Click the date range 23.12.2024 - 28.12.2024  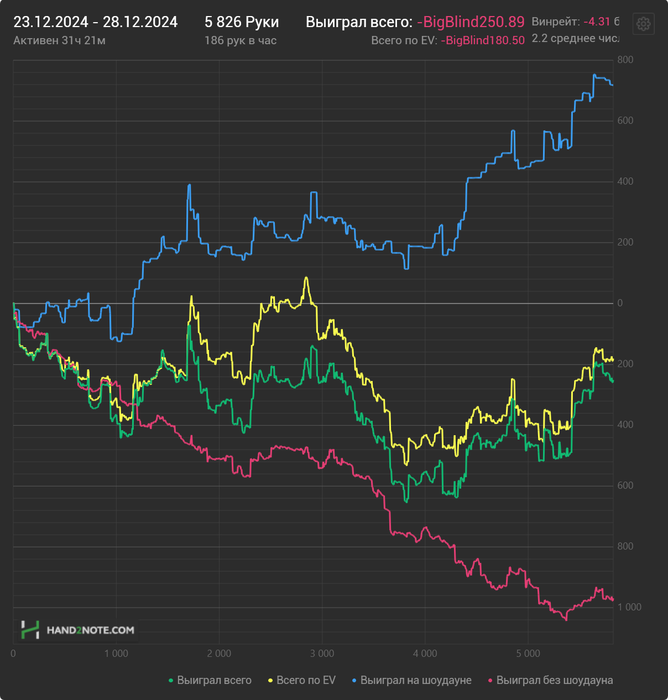coord(95,21)
